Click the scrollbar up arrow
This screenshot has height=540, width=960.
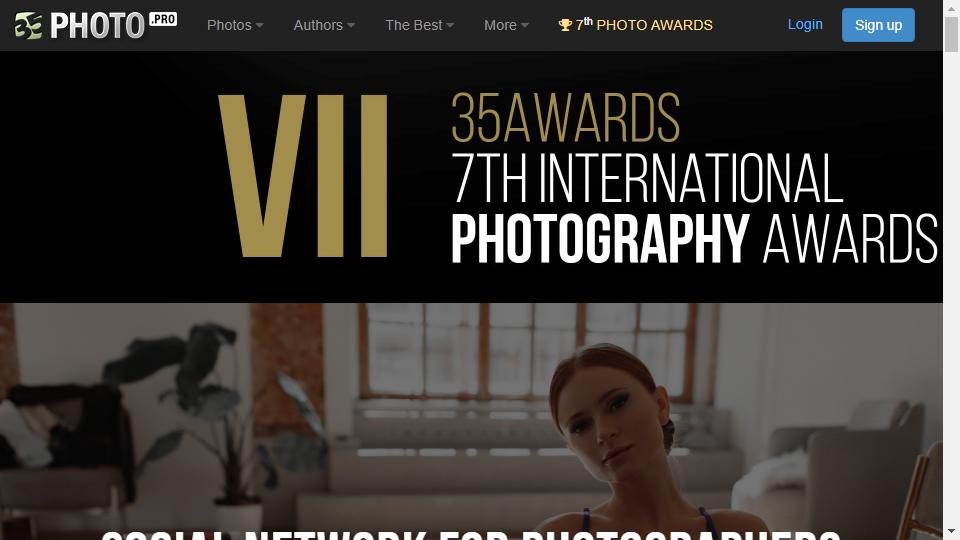(x=951, y=7)
